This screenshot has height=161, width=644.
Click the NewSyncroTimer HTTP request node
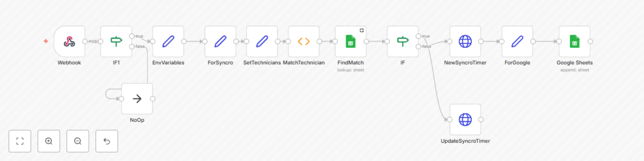[465, 42]
